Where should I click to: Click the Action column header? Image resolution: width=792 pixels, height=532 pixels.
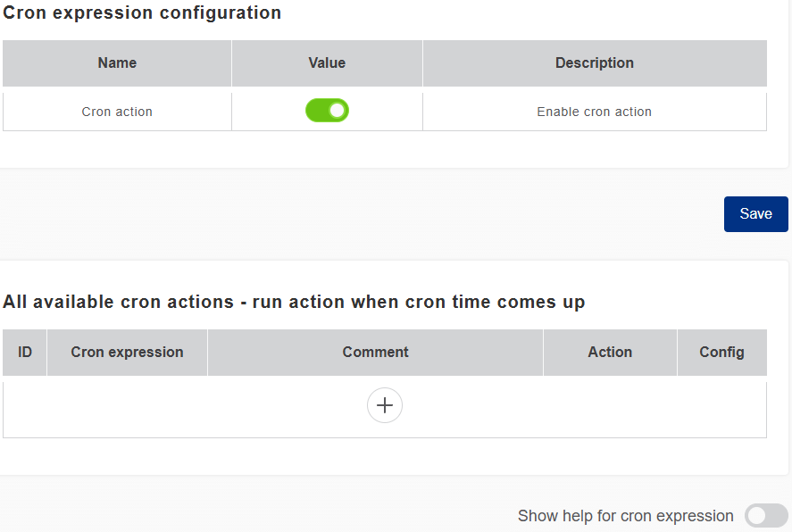(x=610, y=353)
